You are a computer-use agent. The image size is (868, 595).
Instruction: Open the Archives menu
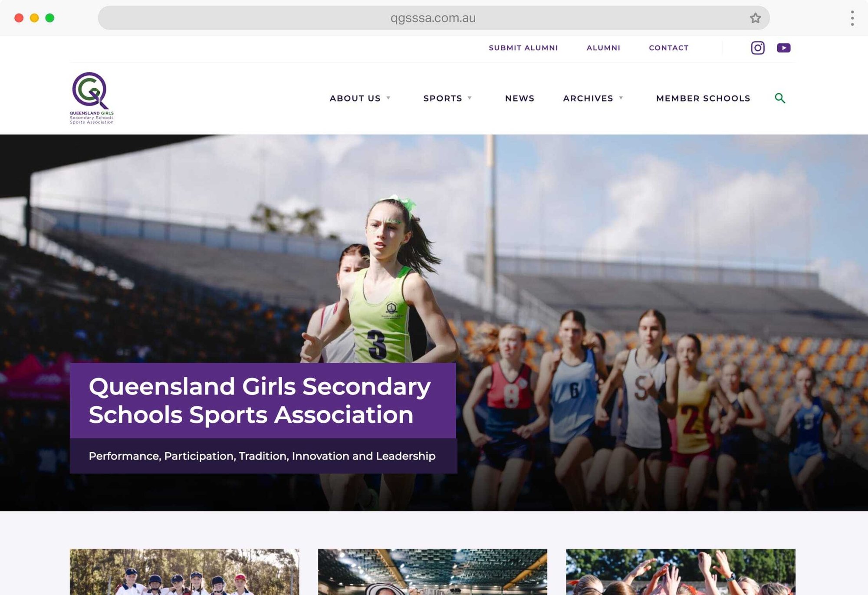point(588,99)
